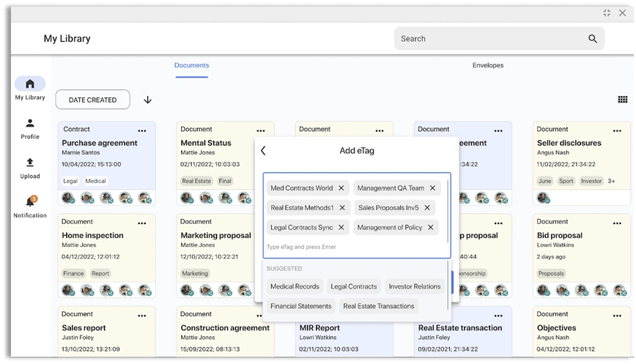Screen dimensions: 636x364
Task: Add suggested tag Real Estate Transactions
Action: [378, 306]
